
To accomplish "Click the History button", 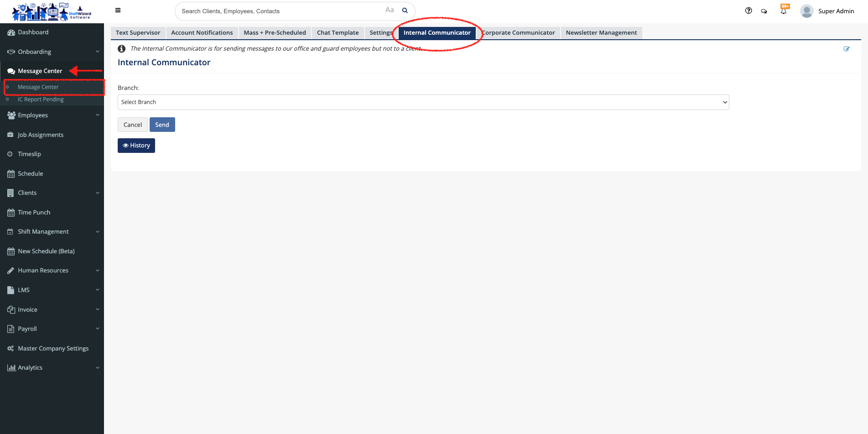I will pyautogui.click(x=136, y=146).
